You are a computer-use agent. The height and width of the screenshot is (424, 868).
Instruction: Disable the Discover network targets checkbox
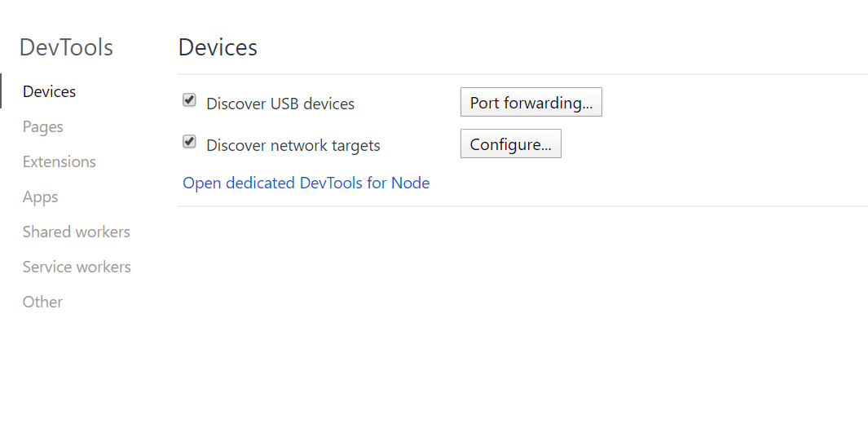coord(189,142)
